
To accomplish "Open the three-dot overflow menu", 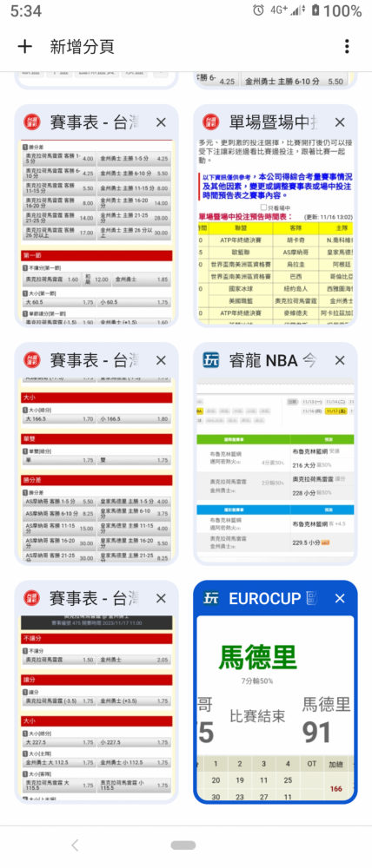I will coord(347,47).
